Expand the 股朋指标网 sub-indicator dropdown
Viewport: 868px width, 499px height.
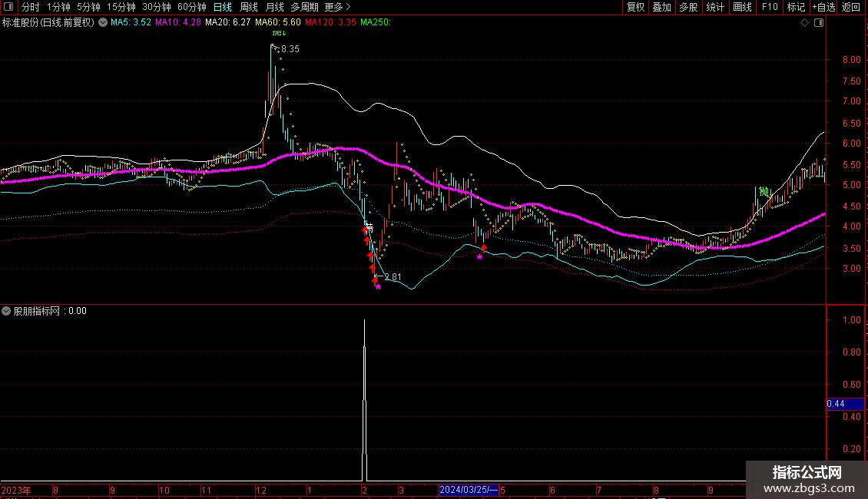7,311
